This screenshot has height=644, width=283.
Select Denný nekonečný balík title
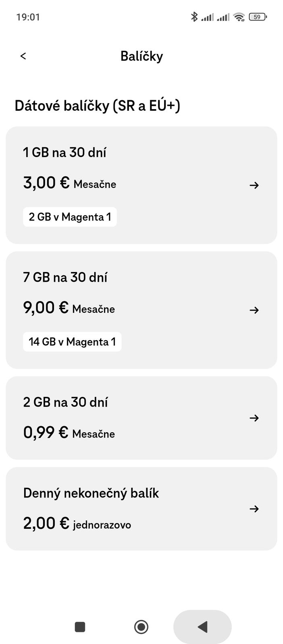click(x=91, y=493)
